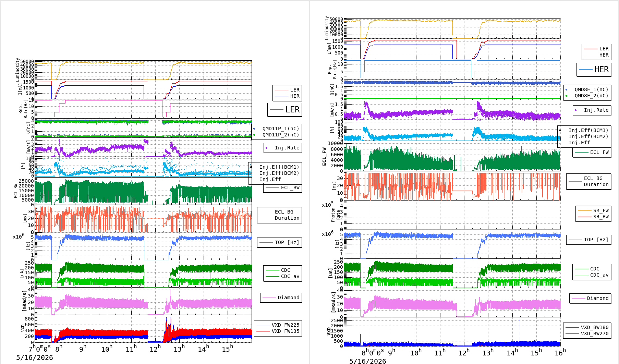The height and width of the screenshot is (364, 619).
Task: Select the ECL_FW legend label
Action: pos(592,152)
